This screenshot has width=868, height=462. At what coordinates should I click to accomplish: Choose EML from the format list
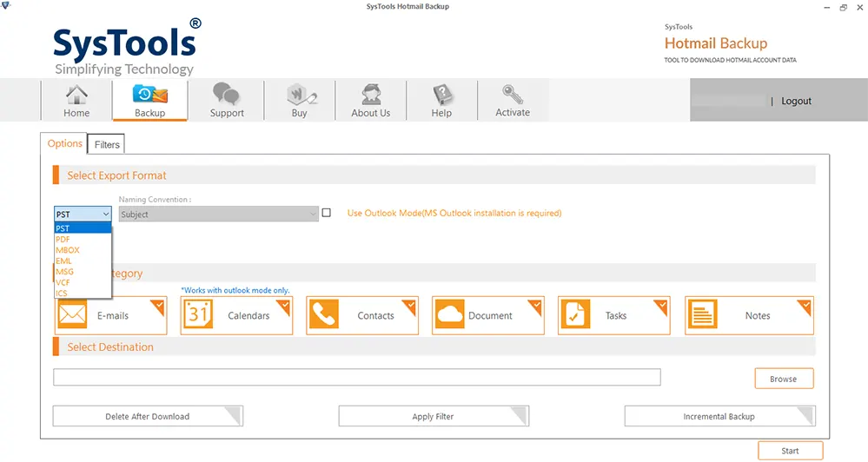[x=83, y=261]
